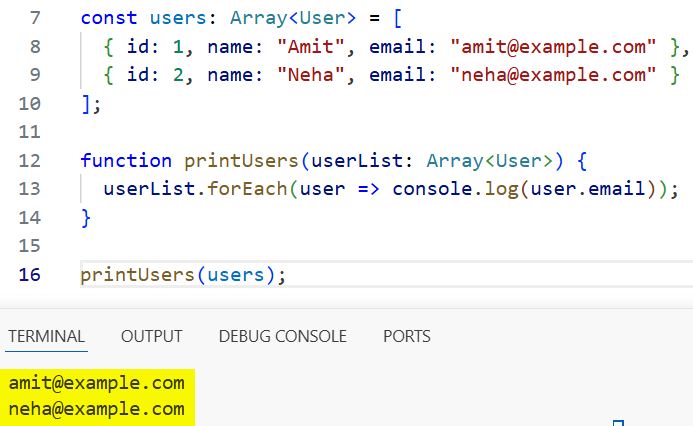This screenshot has height=426, width=693.
Task: Open the DEBUG CONSOLE tab
Action: click(x=283, y=336)
